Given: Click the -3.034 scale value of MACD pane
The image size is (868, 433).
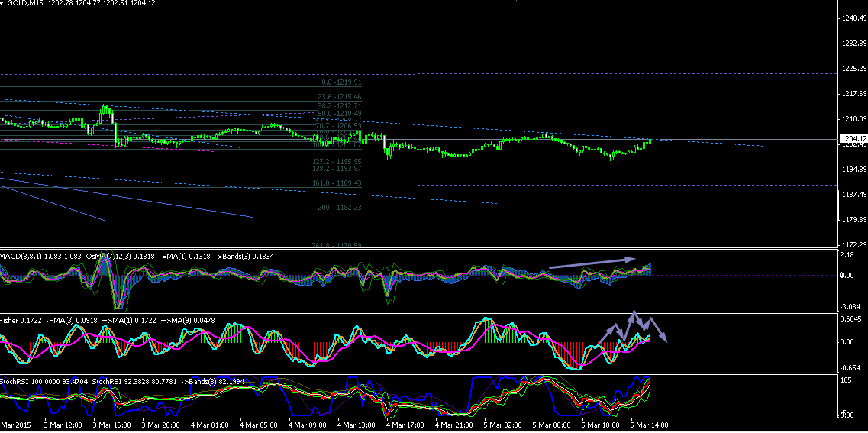Looking at the screenshot, I should click(x=850, y=307).
